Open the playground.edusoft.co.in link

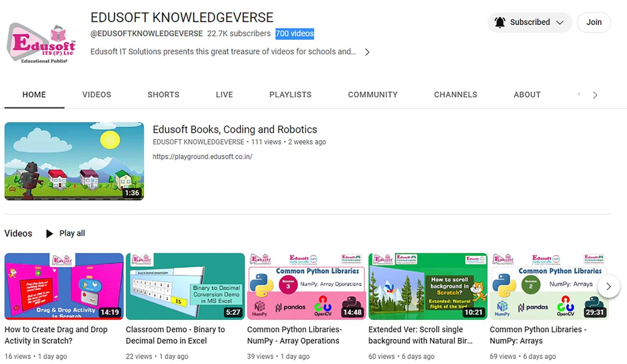click(x=203, y=157)
